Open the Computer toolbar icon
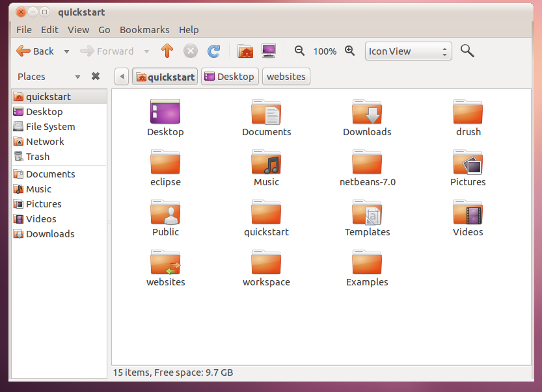Viewport: 542px width, 392px height. pyautogui.click(x=269, y=51)
